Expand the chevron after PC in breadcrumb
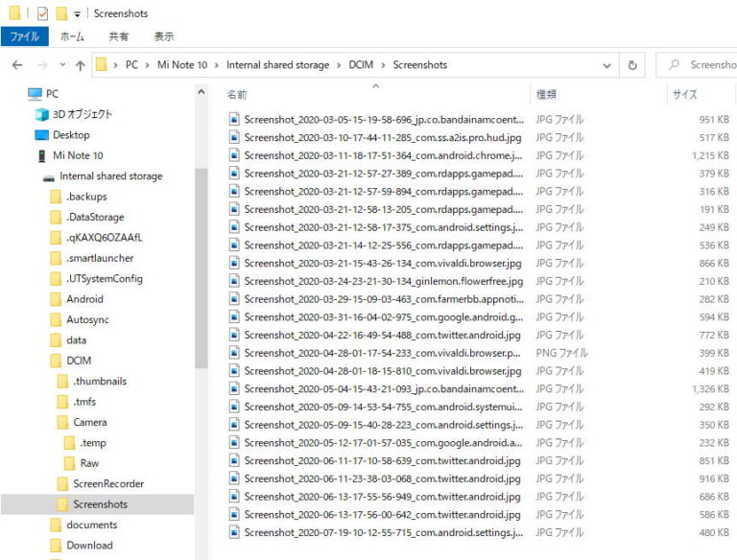This screenshot has height=560, width=737. [x=147, y=65]
